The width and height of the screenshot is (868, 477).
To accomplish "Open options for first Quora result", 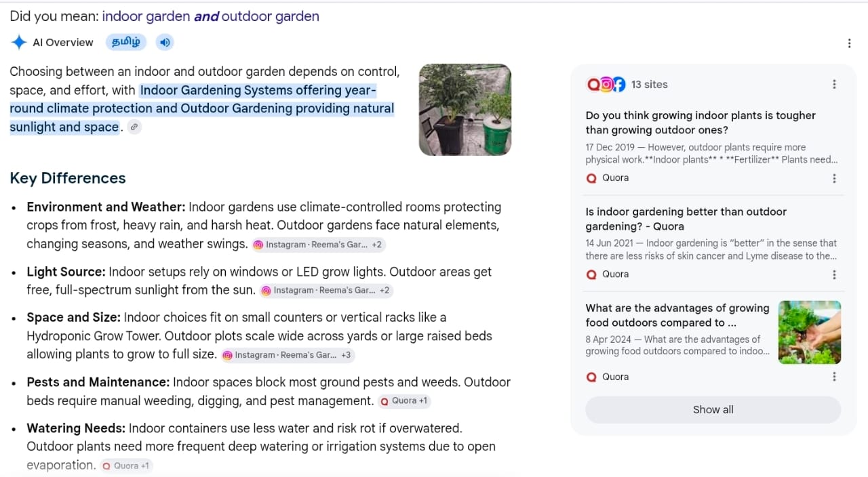I will (x=834, y=178).
